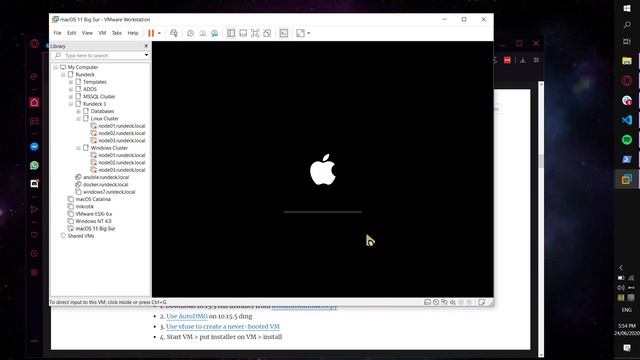The height and width of the screenshot is (360, 640).
Task: Open the Manage snapshots toolbar icon
Action: click(214, 33)
